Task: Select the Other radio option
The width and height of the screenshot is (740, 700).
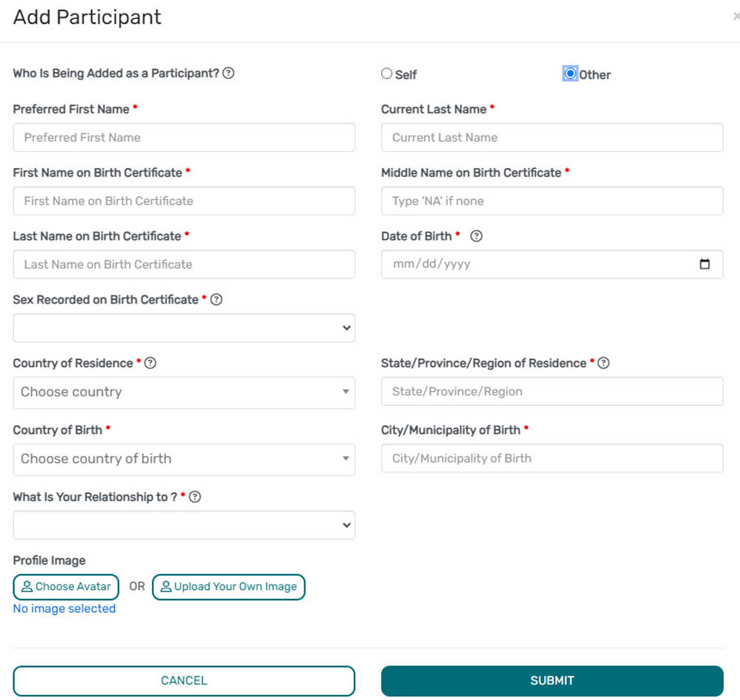Action: [x=570, y=74]
